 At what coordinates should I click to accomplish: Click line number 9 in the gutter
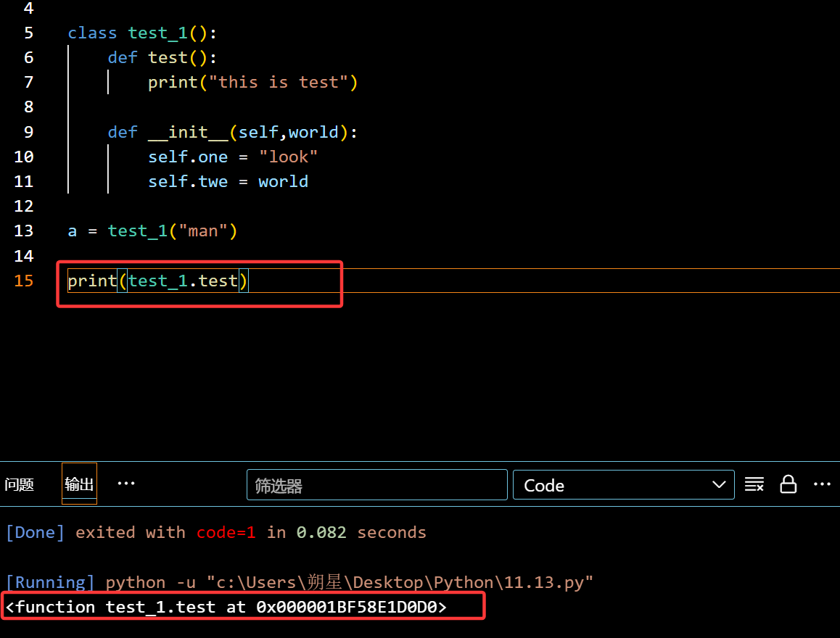point(28,132)
